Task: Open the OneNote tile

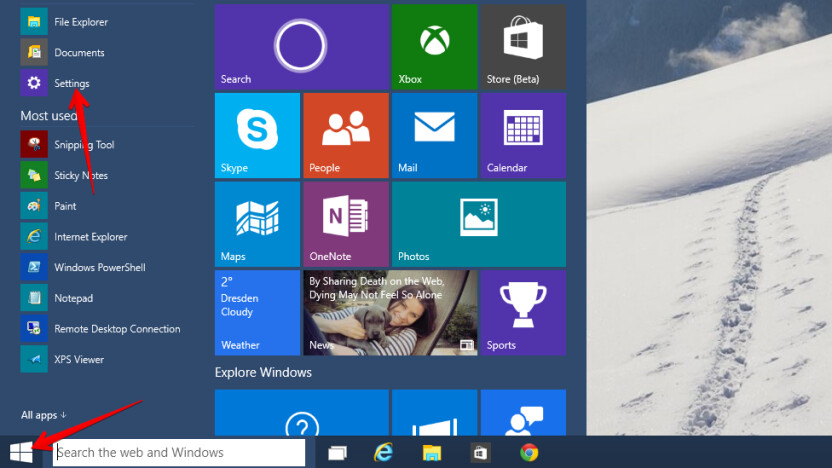Action: 346,224
